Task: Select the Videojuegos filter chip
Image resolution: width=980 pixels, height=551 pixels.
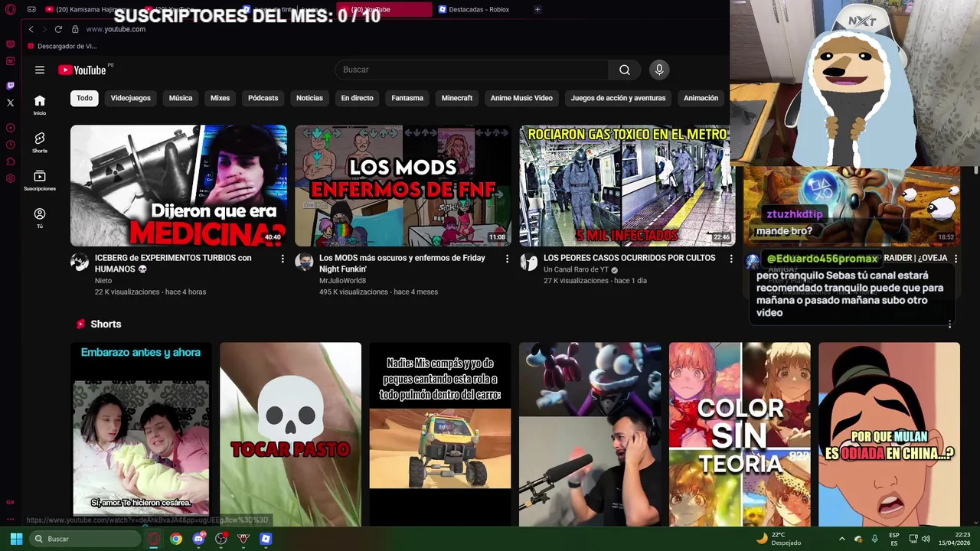Action: [x=130, y=98]
